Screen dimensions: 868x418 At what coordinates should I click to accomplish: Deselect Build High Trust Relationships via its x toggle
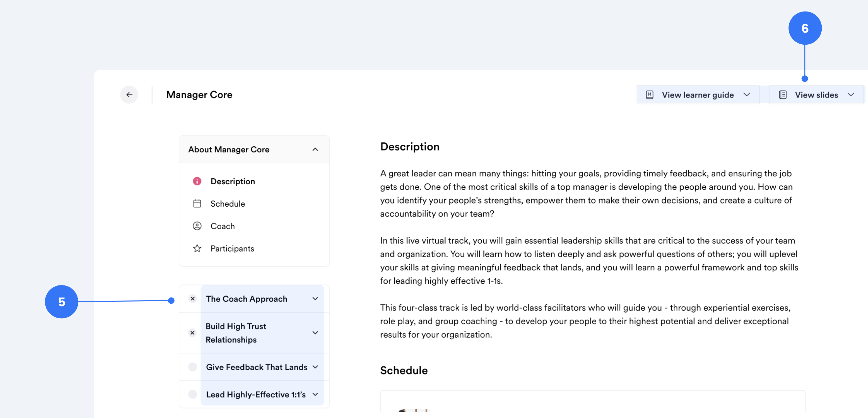tap(192, 333)
